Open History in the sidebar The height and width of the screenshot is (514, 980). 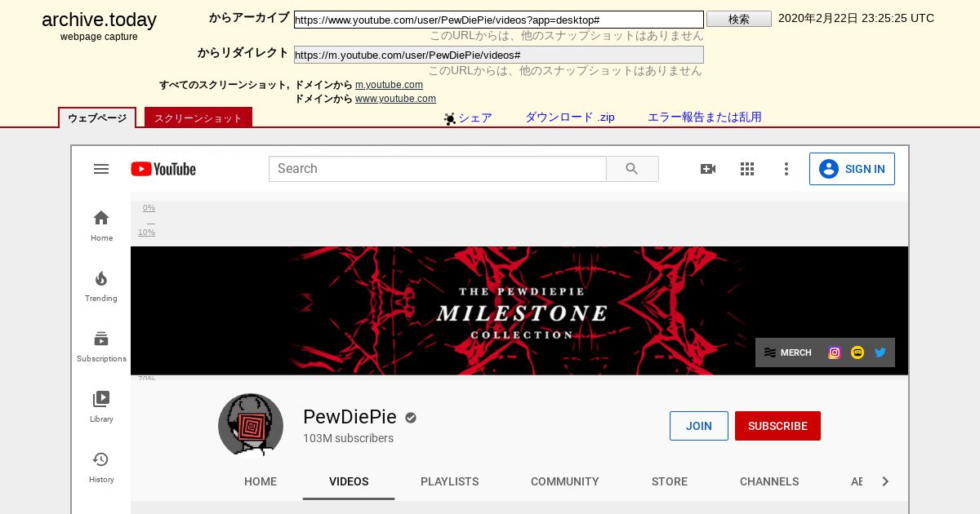(101, 467)
